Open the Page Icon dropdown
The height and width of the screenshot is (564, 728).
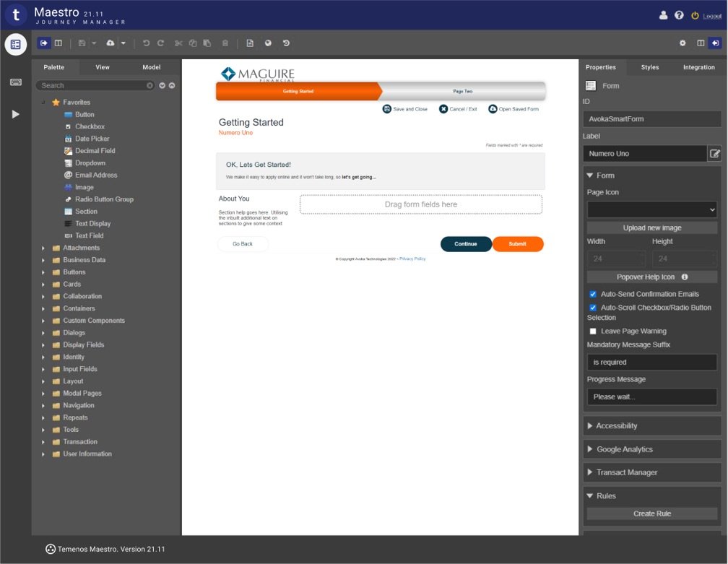pos(651,209)
